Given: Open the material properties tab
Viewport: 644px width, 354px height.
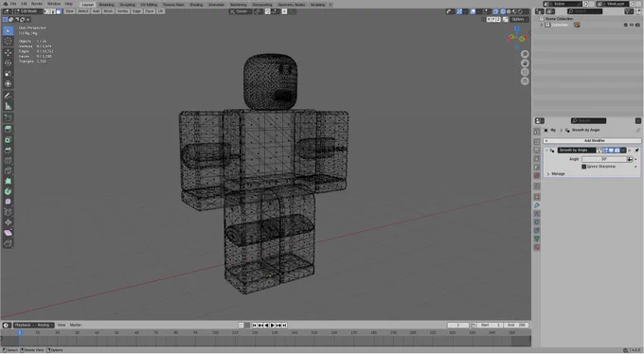Looking at the screenshot, I should [537, 247].
